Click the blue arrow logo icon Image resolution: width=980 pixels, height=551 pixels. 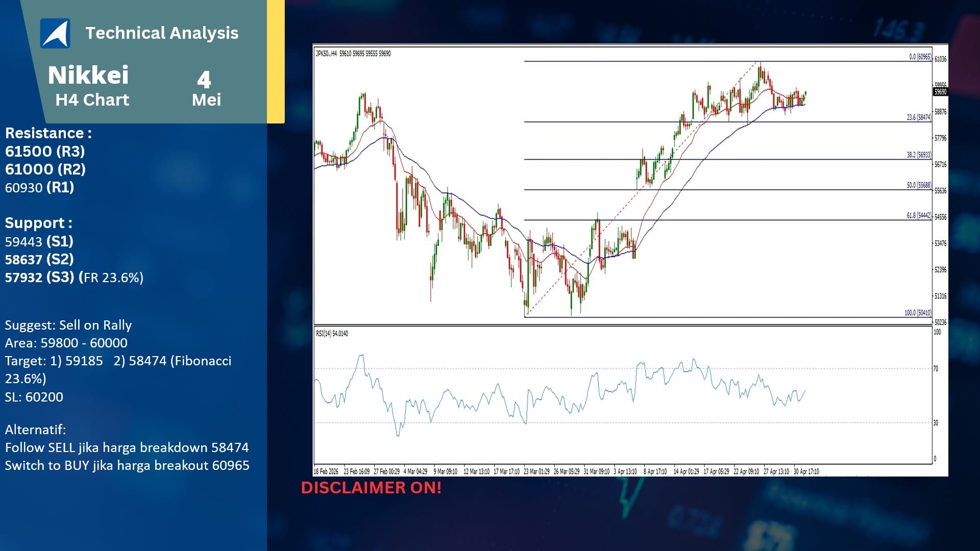click(x=55, y=33)
